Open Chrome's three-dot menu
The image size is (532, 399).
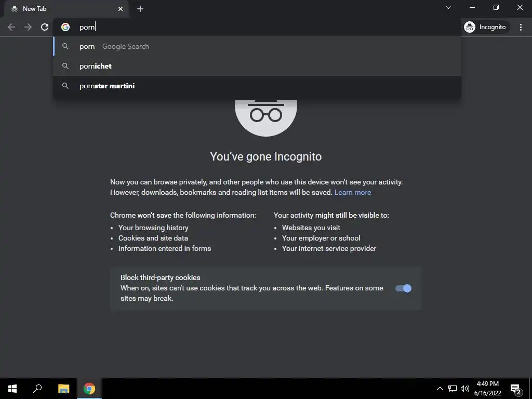(x=521, y=27)
